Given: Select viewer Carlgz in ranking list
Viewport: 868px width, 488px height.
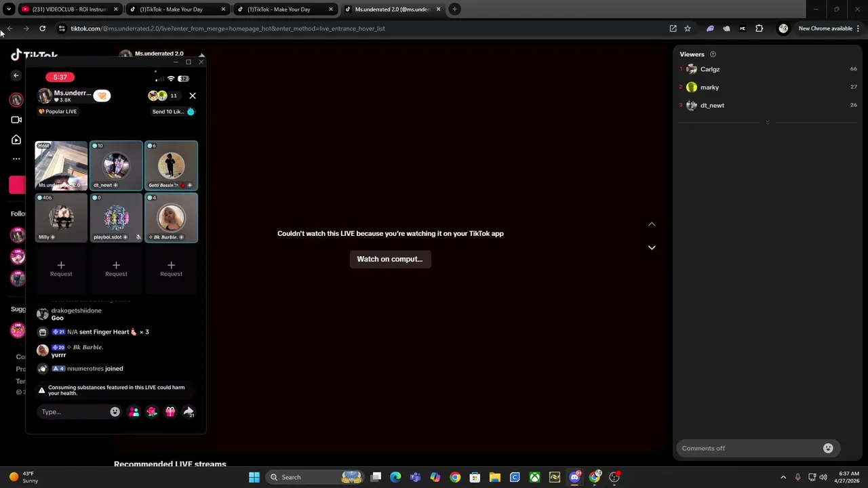Looking at the screenshot, I should (768, 69).
